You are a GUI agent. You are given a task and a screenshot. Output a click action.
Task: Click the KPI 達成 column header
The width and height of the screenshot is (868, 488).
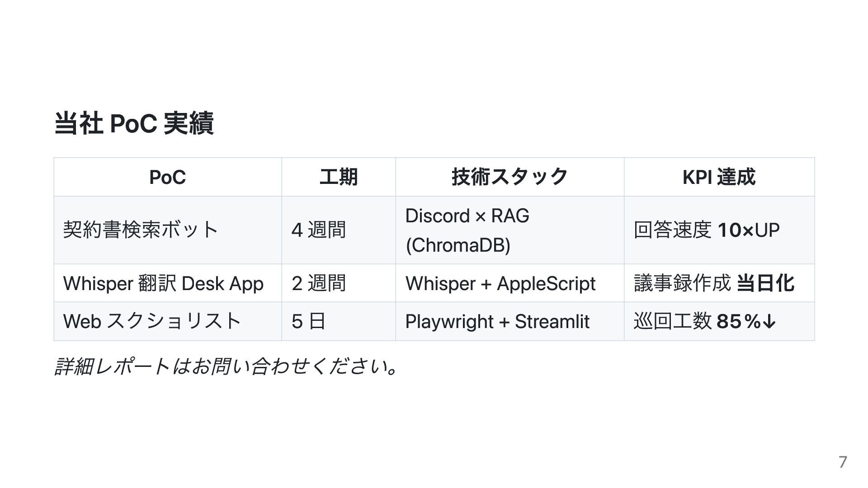click(719, 177)
